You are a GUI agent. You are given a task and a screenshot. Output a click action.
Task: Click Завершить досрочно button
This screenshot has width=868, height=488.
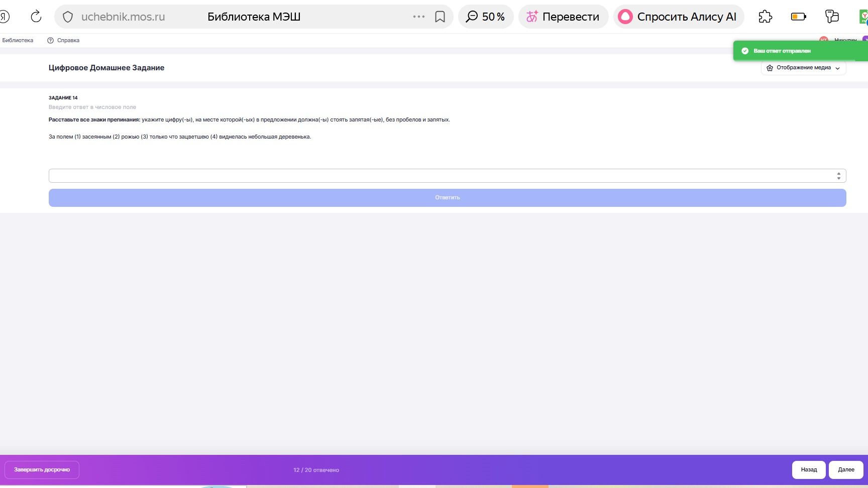point(42,470)
